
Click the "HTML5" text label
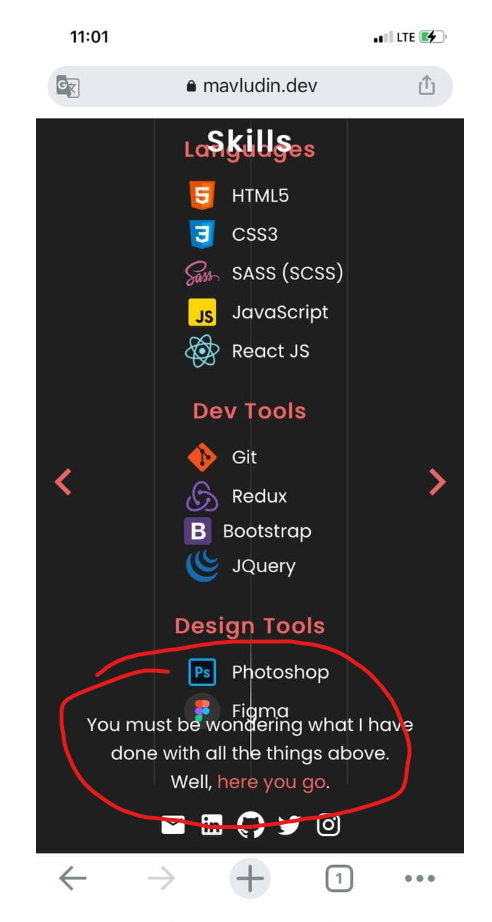coord(260,195)
